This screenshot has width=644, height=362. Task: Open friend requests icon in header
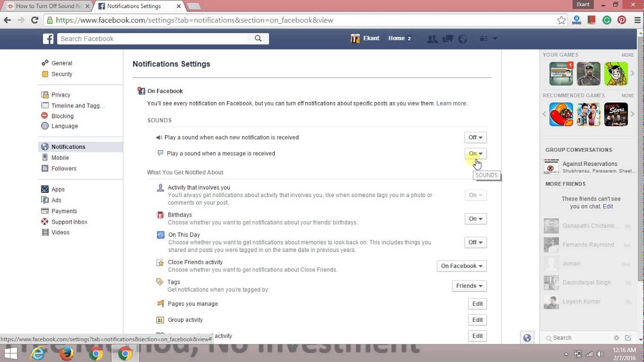pos(432,39)
